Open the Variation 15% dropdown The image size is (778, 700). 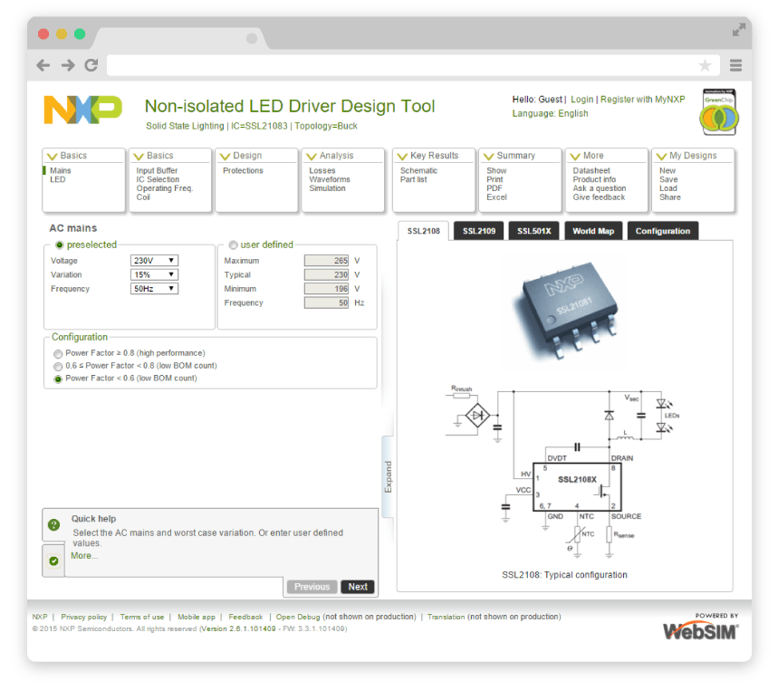(154, 274)
